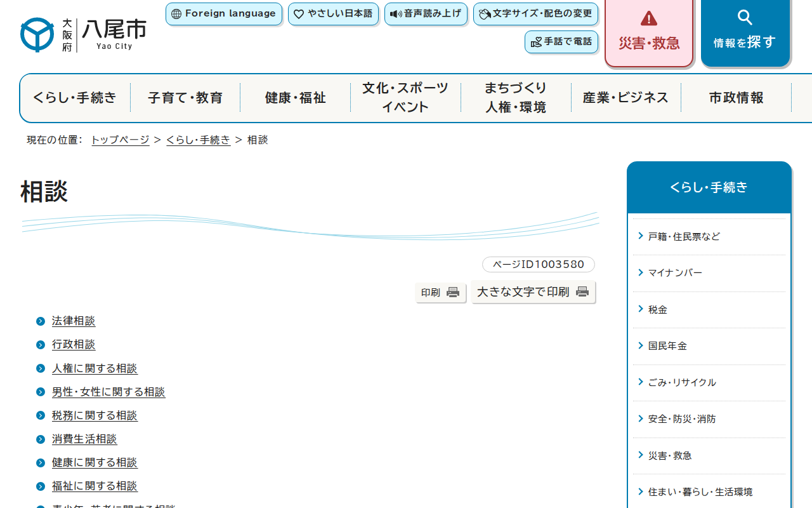Image resolution: width=812 pixels, height=508 pixels.
Task: Click the chevron beside 国民年金
Action: (641, 345)
